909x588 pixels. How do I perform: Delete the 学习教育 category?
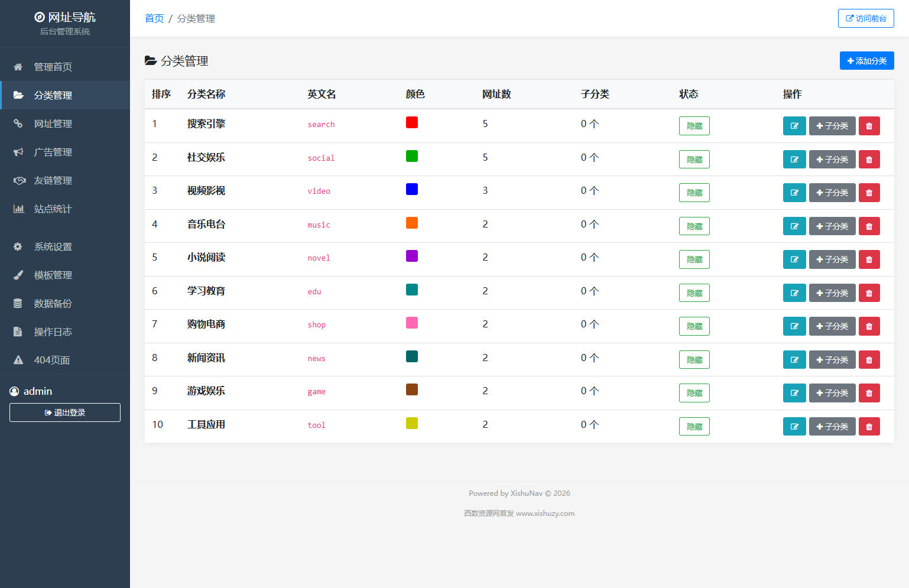[x=869, y=293]
